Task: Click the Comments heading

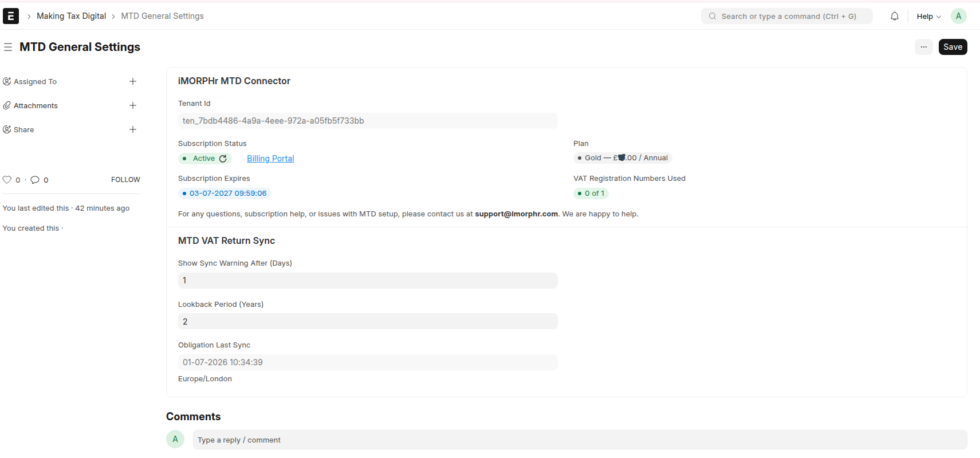Action: tap(193, 417)
